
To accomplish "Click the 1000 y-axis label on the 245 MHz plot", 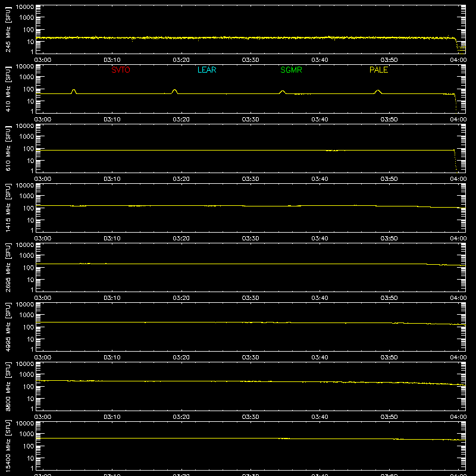I will click(27, 18).
